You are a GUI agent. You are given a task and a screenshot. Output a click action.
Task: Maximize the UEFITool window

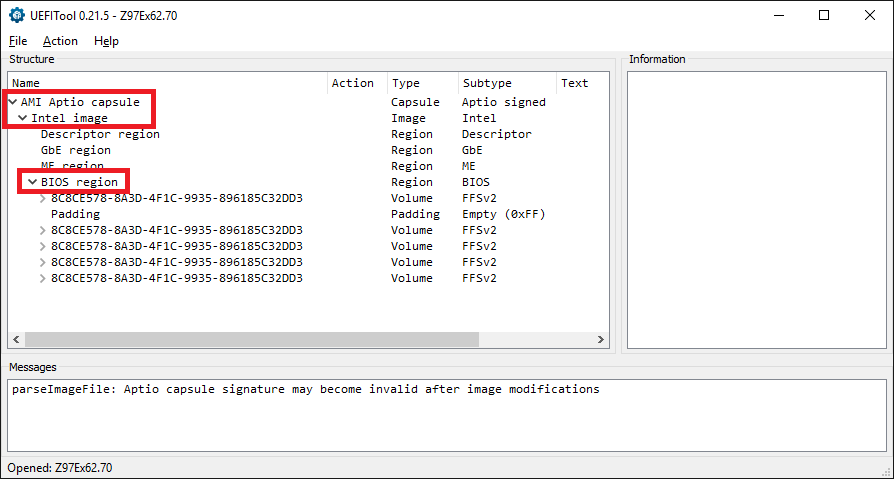pyautogui.click(x=824, y=15)
